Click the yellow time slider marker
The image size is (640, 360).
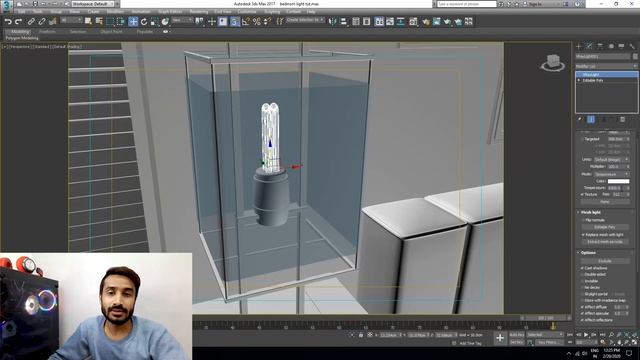coord(553,326)
